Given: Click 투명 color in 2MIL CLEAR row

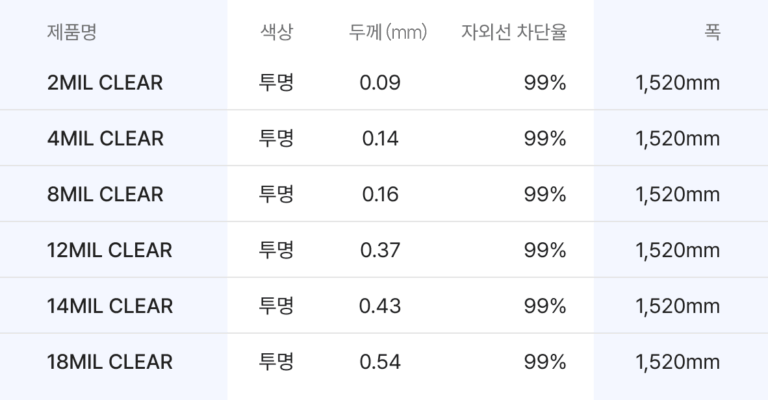Looking at the screenshot, I should tap(276, 83).
